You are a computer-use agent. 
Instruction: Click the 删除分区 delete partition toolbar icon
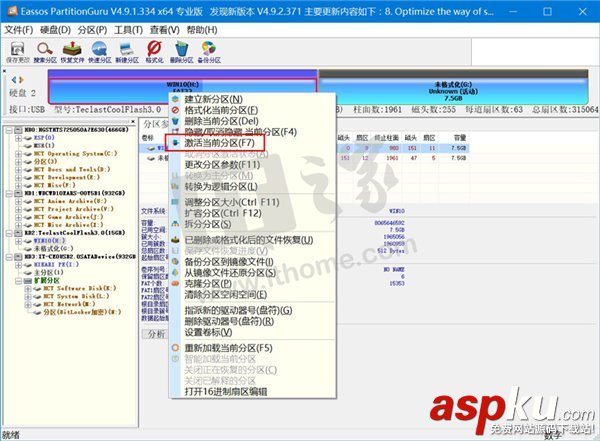[x=181, y=52]
